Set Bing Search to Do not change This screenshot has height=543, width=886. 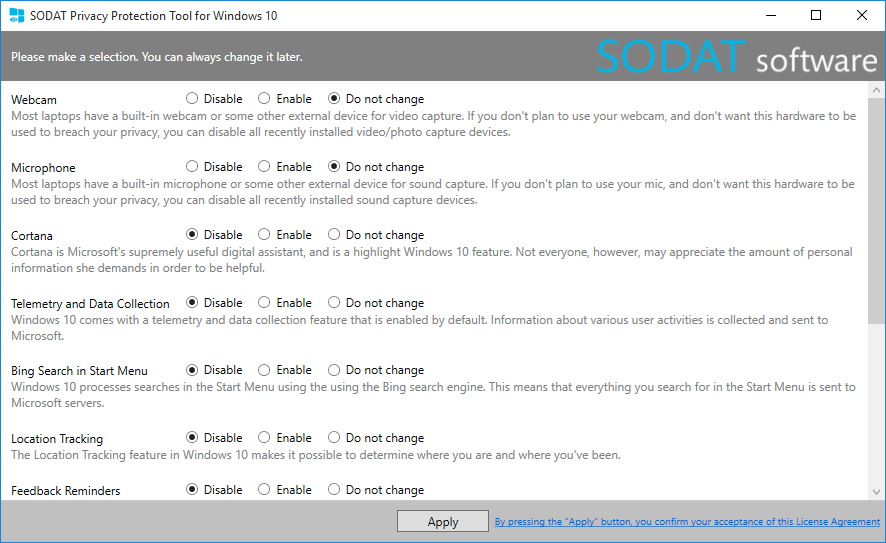(376, 370)
